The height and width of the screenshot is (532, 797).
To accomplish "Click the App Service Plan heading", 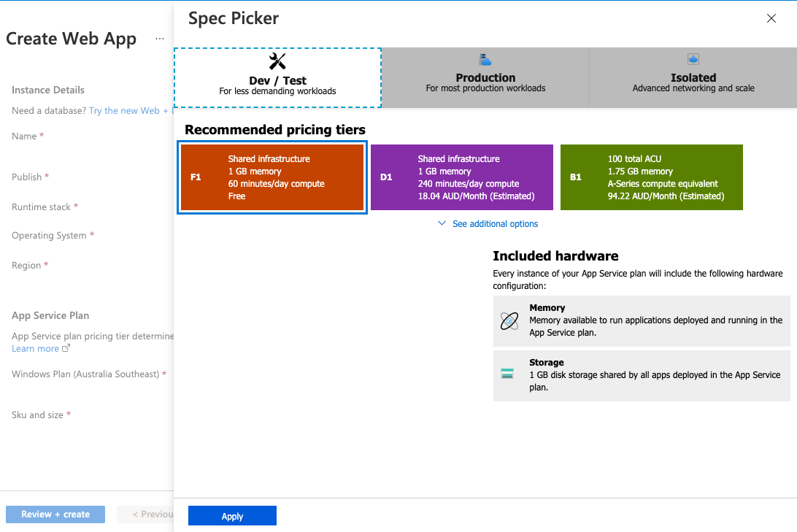I will [50, 315].
